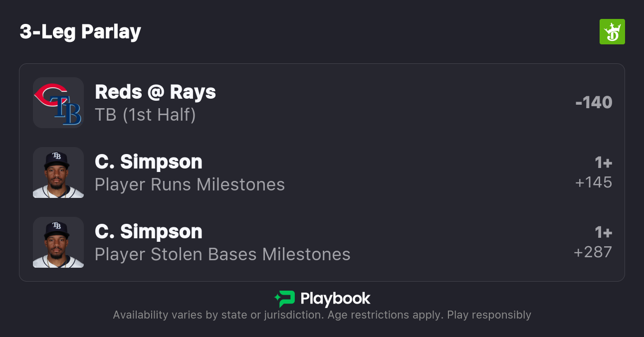Select the TB (1st Half) bet label

coord(145,115)
